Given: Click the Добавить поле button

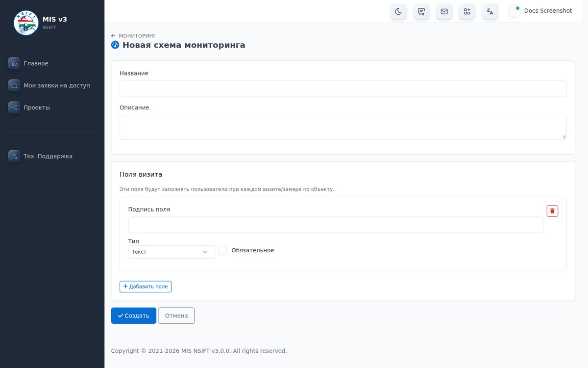Looking at the screenshot, I should pyautogui.click(x=146, y=287).
